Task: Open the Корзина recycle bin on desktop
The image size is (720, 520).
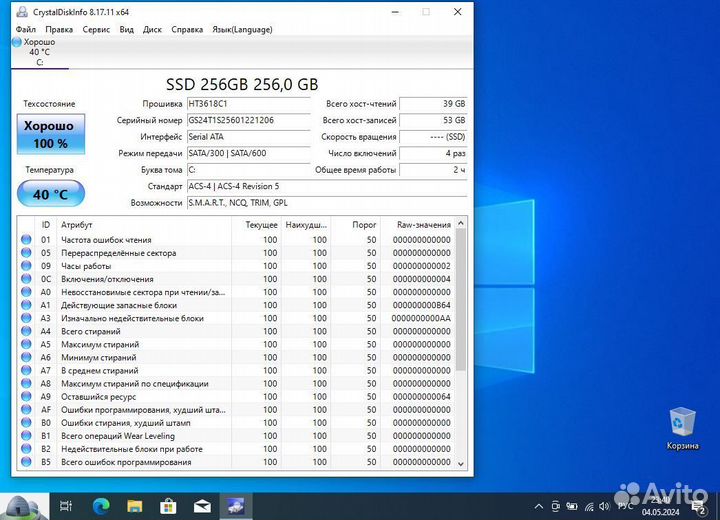Action: point(682,428)
